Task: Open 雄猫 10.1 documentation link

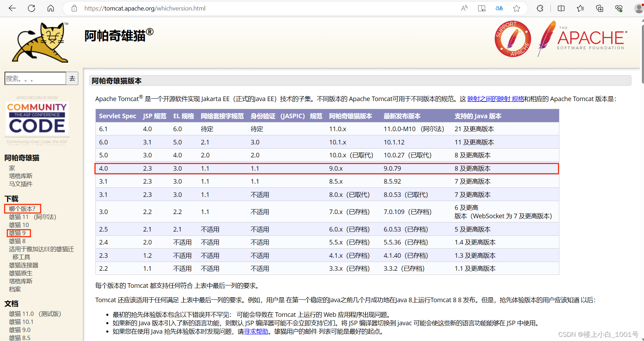Action: pos(21,322)
